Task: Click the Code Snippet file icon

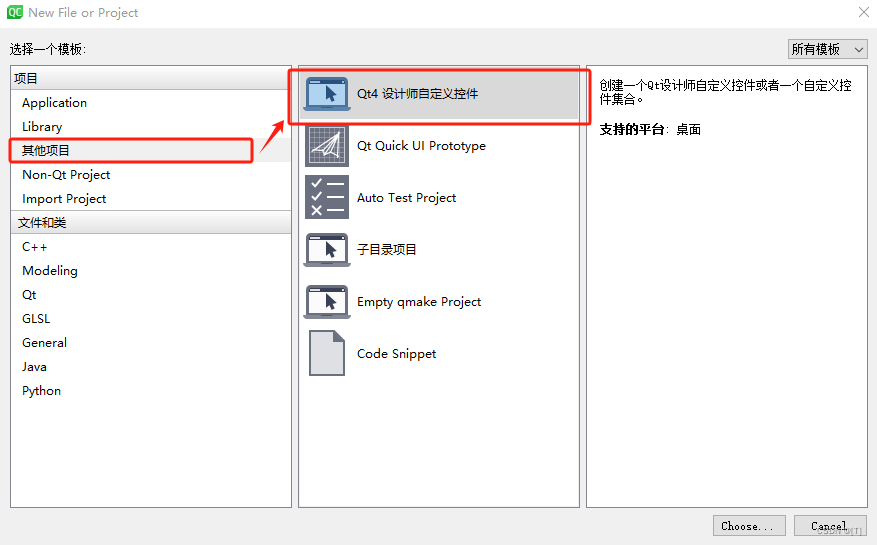Action: tap(327, 353)
